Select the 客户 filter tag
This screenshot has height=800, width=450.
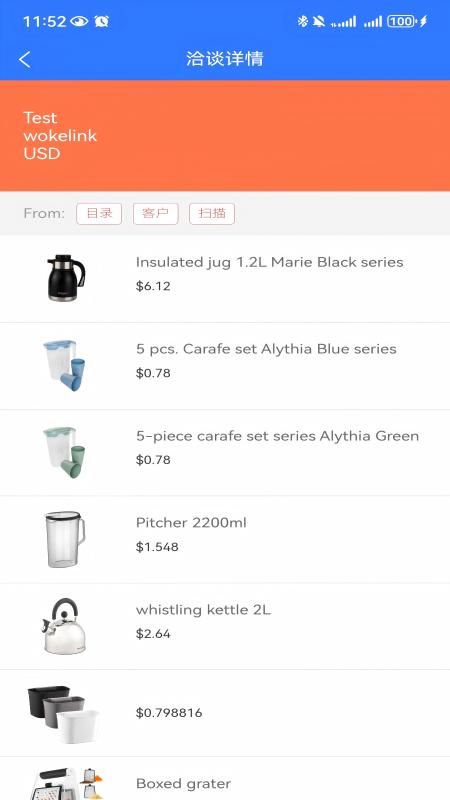pyautogui.click(x=156, y=214)
